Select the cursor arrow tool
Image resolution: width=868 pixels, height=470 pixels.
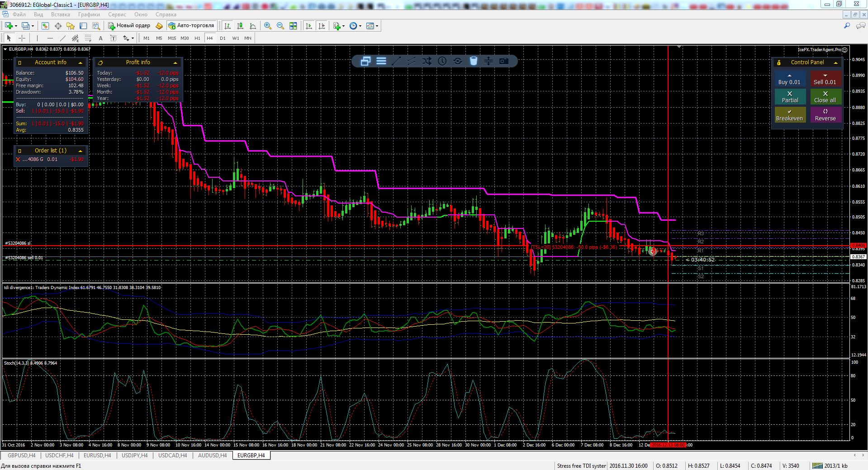click(x=9, y=38)
